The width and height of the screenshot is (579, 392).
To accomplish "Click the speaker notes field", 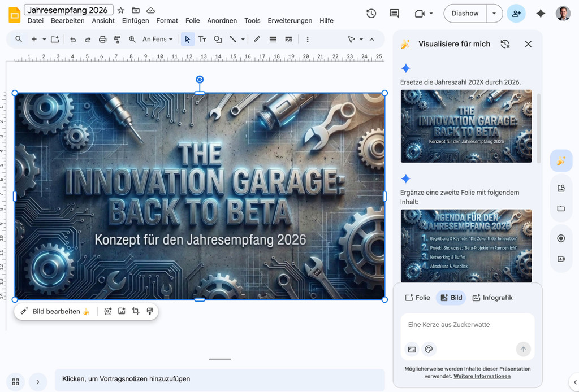I will click(x=219, y=379).
